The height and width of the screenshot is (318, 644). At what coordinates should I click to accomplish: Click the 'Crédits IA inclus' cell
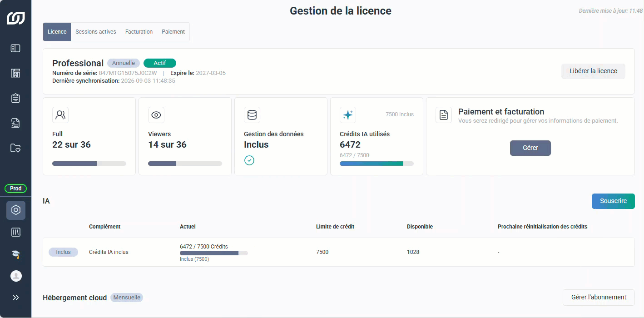point(109,252)
